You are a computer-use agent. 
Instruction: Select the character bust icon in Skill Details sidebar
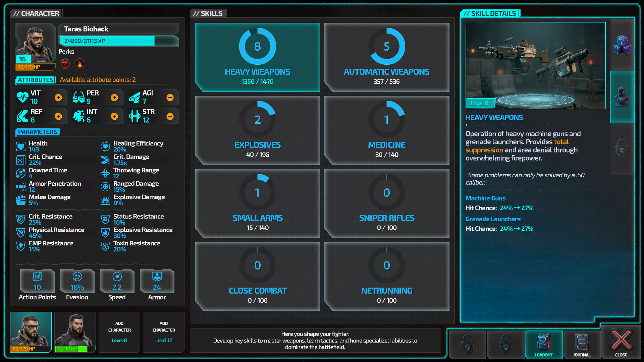pyautogui.click(x=622, y=96)
